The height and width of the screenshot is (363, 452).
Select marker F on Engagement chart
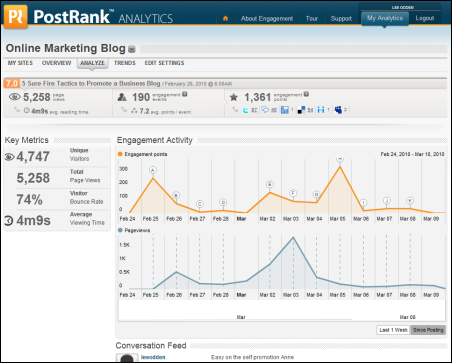[x=293, y=193]
